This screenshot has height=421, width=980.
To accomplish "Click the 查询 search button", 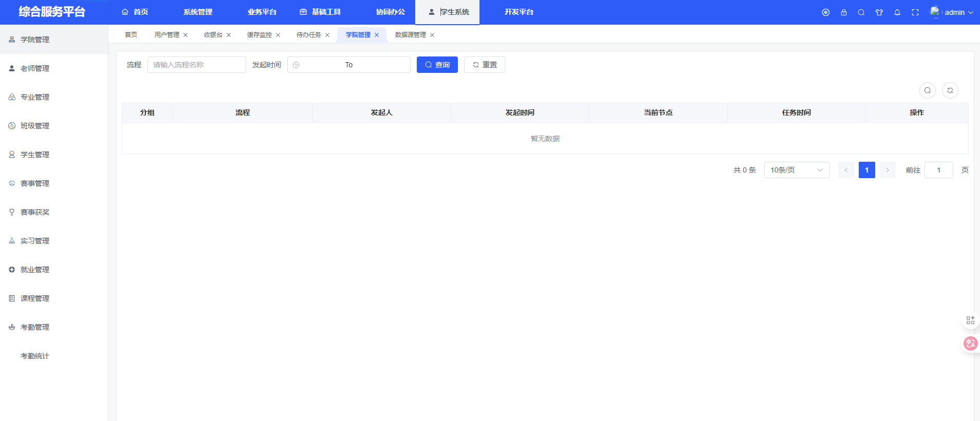I will coord(437,65).
